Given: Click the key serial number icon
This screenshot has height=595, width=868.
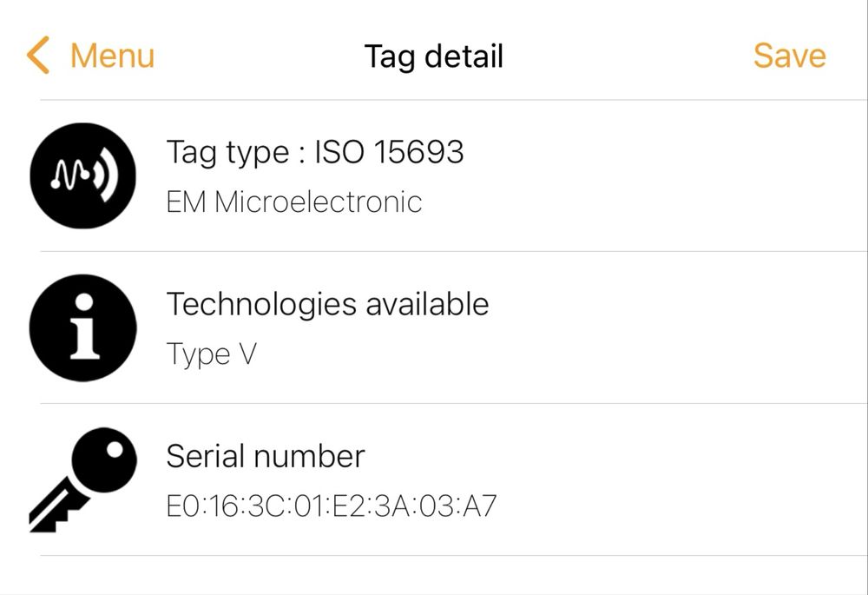Looking at the screenshot, I should [x=82, y=479].
